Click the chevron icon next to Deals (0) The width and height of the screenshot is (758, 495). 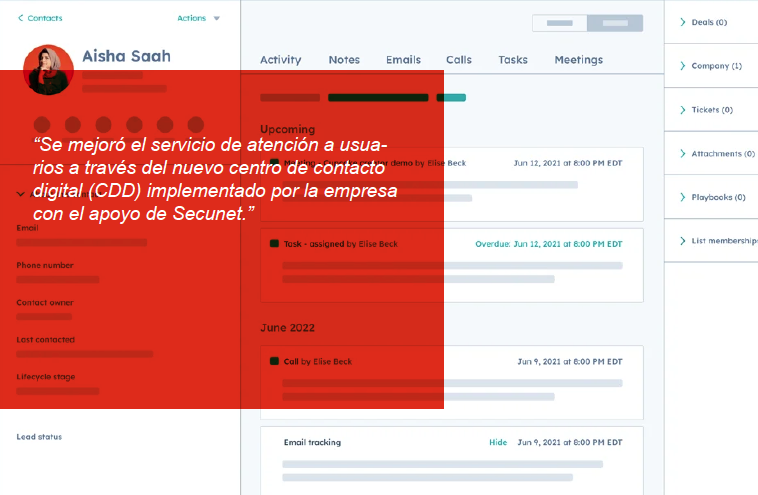682,22
